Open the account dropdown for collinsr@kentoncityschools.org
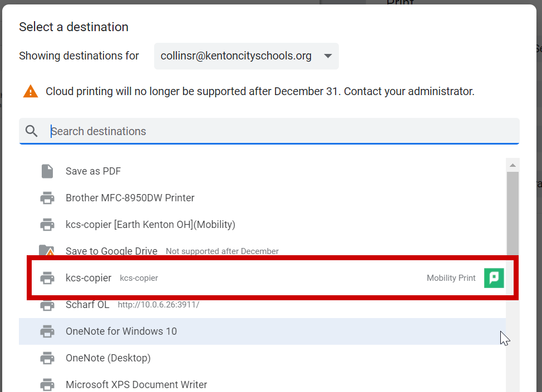The width and height of the screenshot is (542, 392). coord(246,56)
